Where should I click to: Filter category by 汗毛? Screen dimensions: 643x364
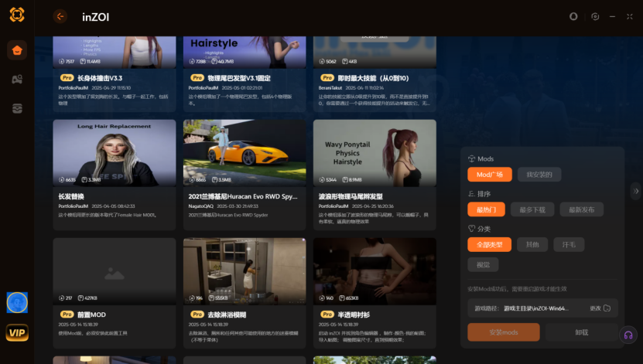[x=569, y=244]
